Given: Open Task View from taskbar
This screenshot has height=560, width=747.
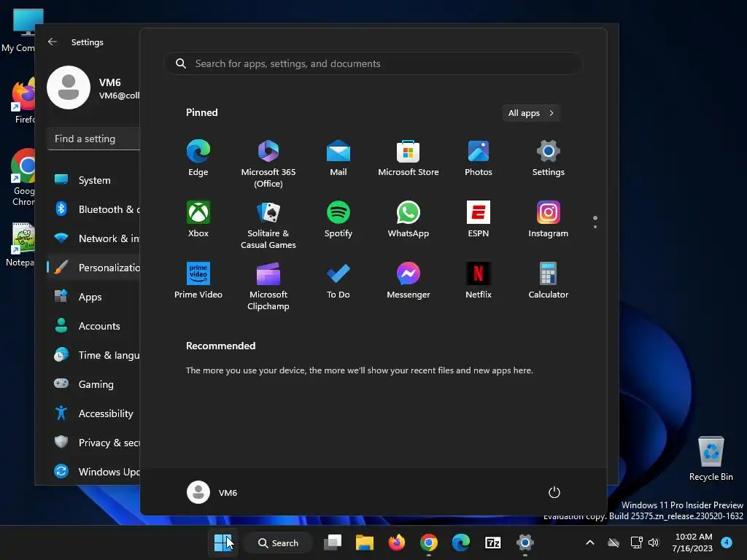Looking at the screenshot, I should click(333, 542).
